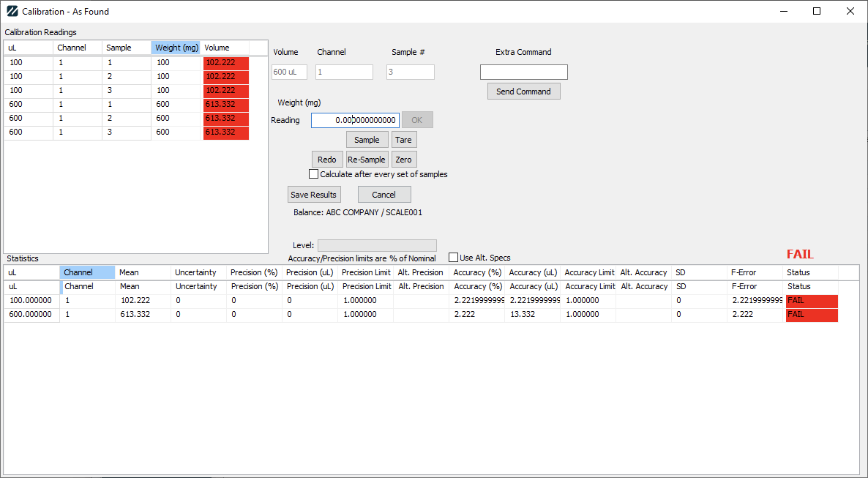Select the first 102.222 red volume cell
The height and width of the screenshot is (478, 868).
(x=225, y=63)
